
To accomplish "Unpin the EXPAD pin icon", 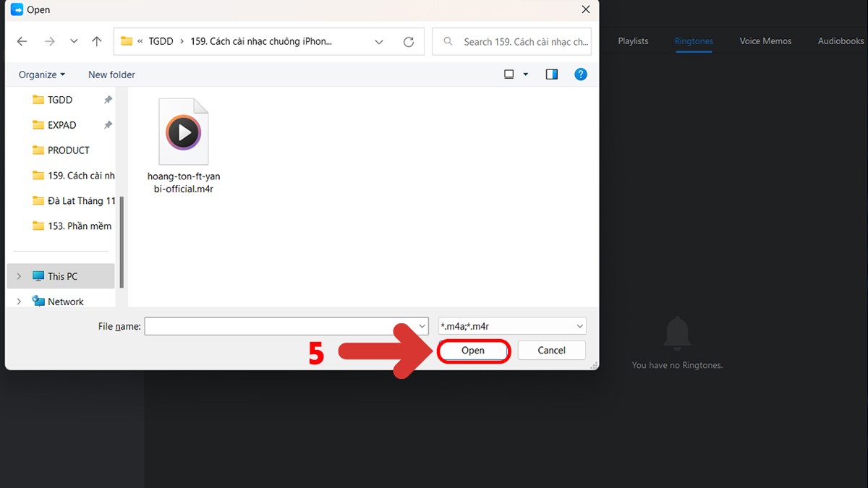I will coord(108,125).
